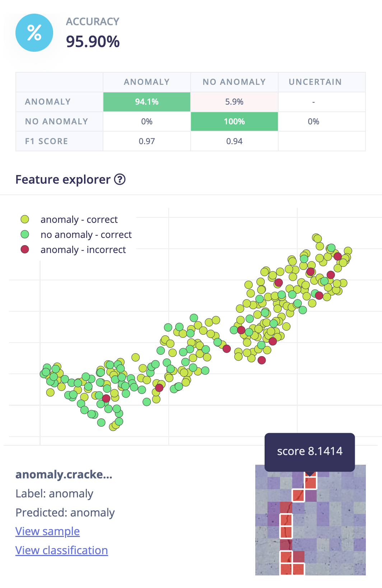
Task: Open the Feature explorer help icon
Action: [120, 180]
